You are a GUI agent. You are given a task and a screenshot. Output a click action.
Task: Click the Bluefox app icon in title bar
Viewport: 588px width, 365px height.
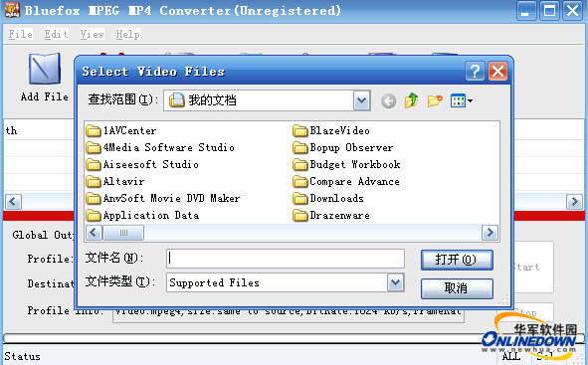click(x=12, y=11)
